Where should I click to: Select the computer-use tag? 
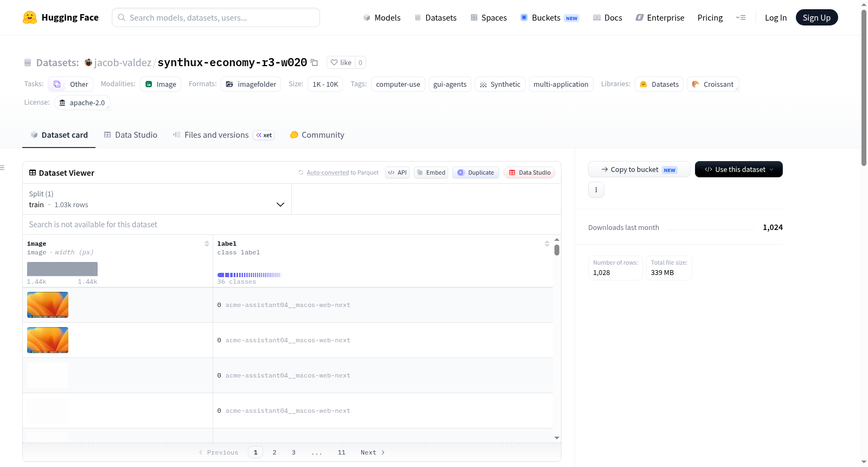(x=398, y=84)
